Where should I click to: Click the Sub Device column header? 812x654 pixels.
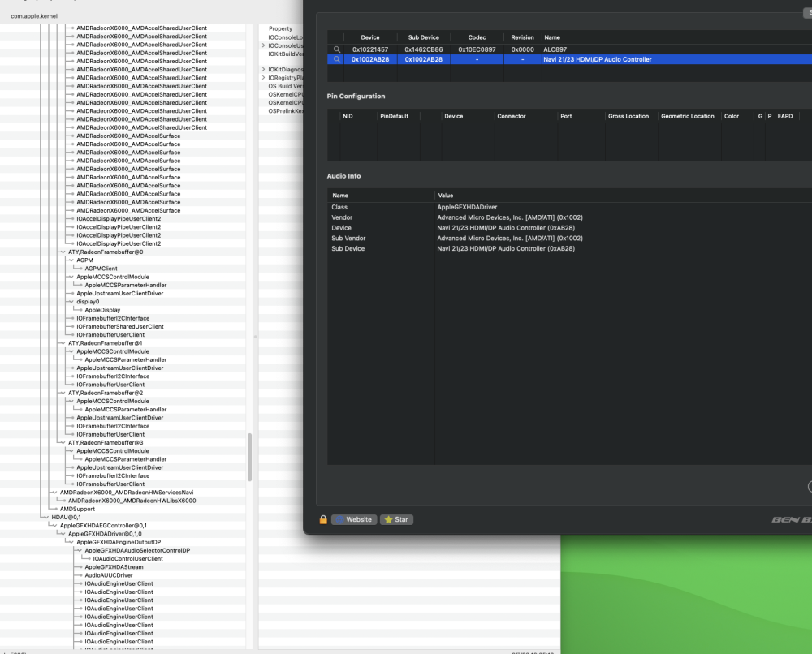[x=424, y=37]
